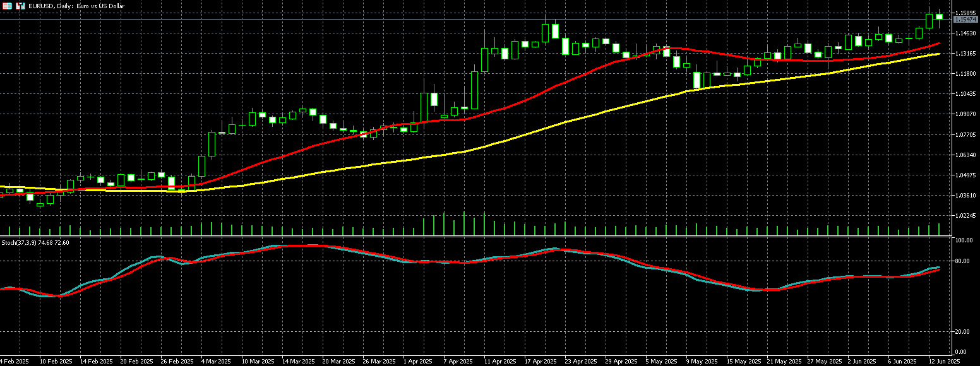This screenshot has height=366, width=980.
Task: Click stochastic scale value 100.00
Action: pyautogui.click(x=964, y=240)
